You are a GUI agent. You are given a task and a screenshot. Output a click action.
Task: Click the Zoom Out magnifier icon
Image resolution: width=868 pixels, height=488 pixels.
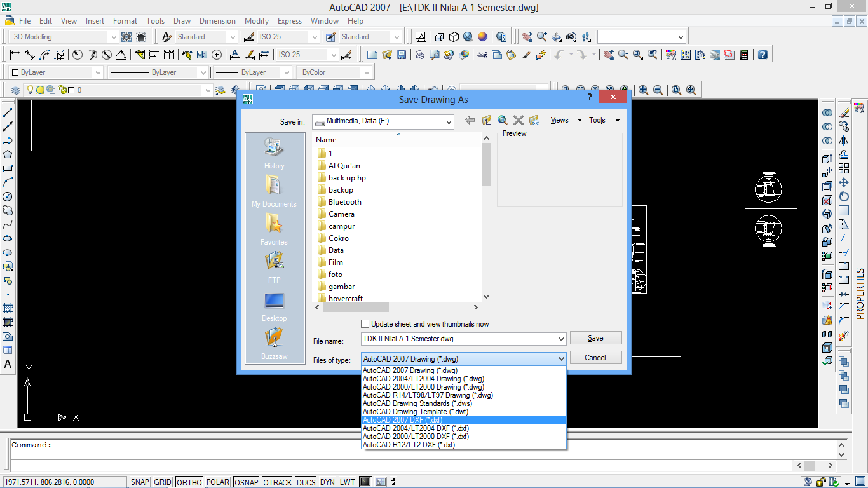click(x=658, y=90)
